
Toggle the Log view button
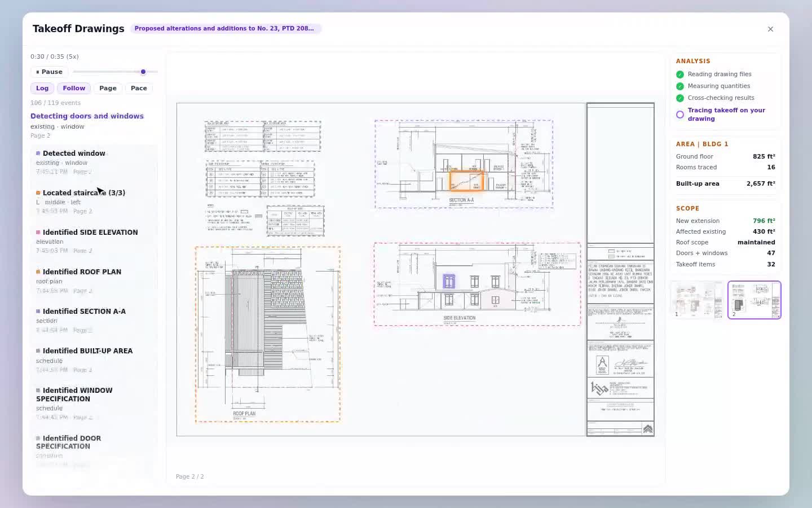pos(42,88)
